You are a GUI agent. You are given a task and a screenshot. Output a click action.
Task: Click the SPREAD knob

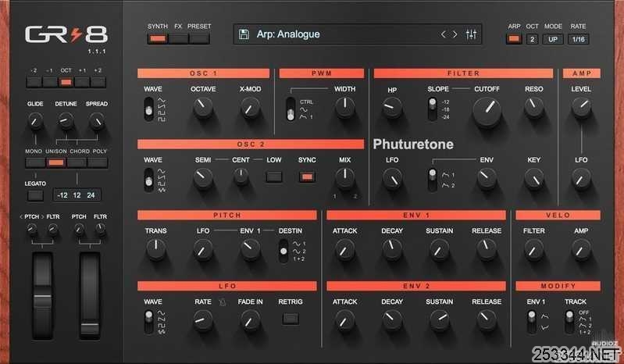click(x=97, y=121)
